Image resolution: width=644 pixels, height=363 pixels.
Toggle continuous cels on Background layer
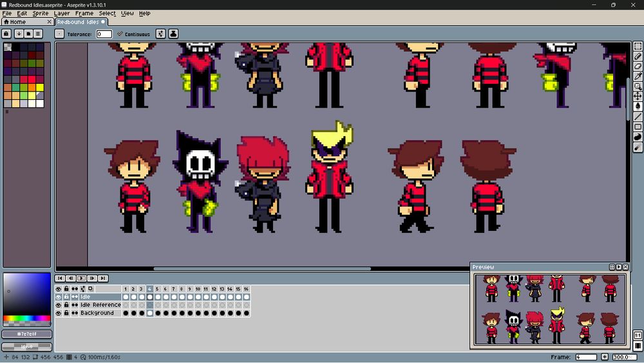pos(75,313)
